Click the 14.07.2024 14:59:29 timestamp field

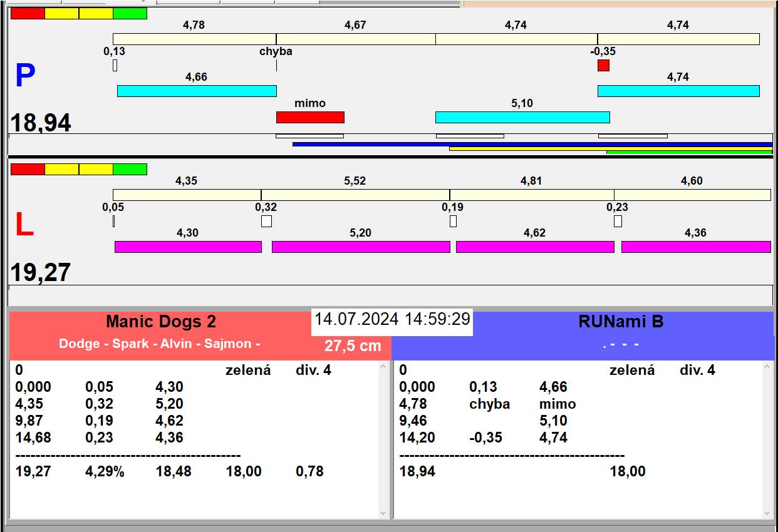[x=392, y=319]
